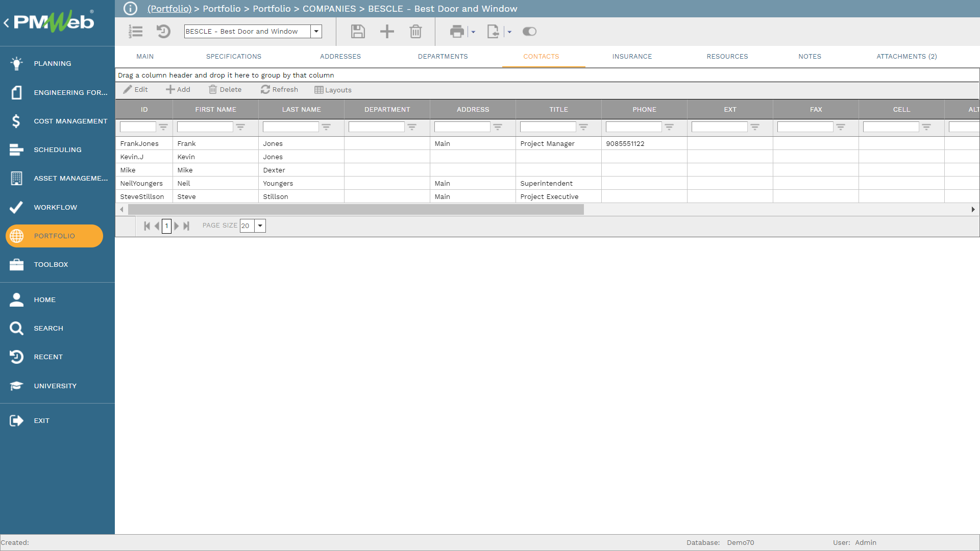
Task: Click the First Name filter field
Action: 205,127
